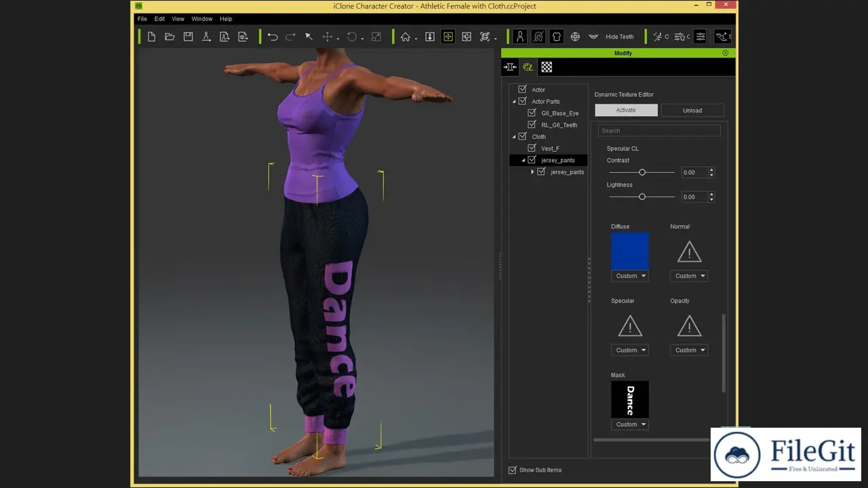Image resolution: width=868 pixels, height=488 pixels.
Task: Toggle the child jersey_pants sub-item checkbox
Action: click(x=541, y=171)
